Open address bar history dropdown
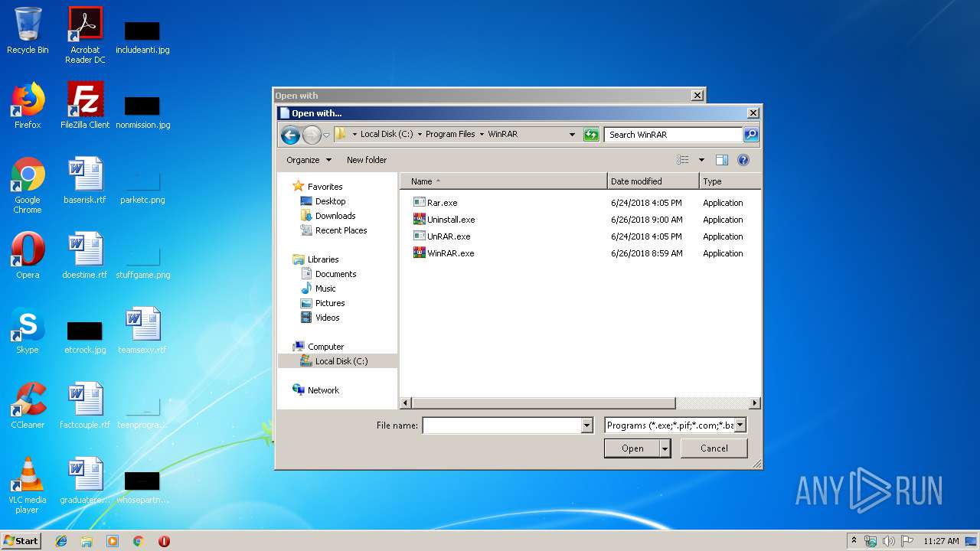The height and width of the screenshot is (551, 980). (572, 134)
